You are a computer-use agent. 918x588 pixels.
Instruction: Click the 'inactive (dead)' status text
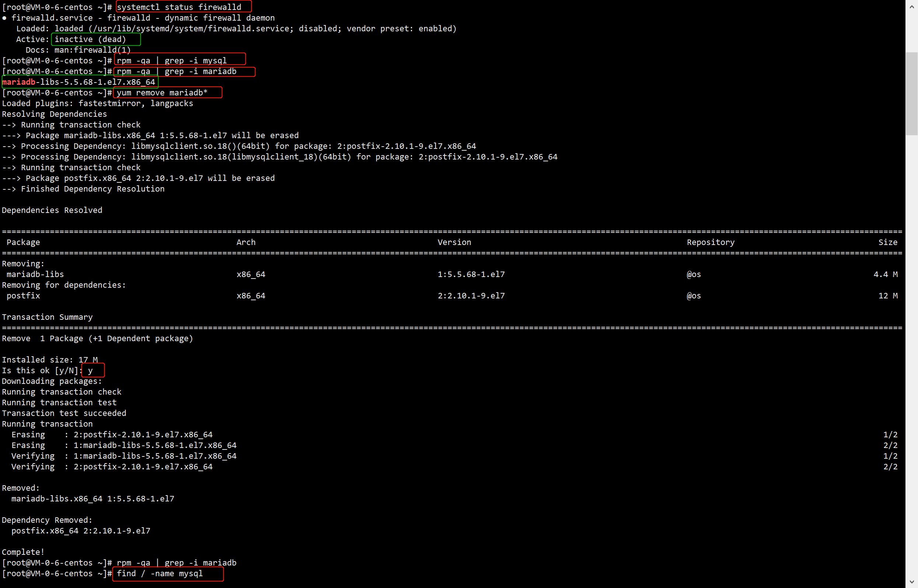(x=90, y=39)
